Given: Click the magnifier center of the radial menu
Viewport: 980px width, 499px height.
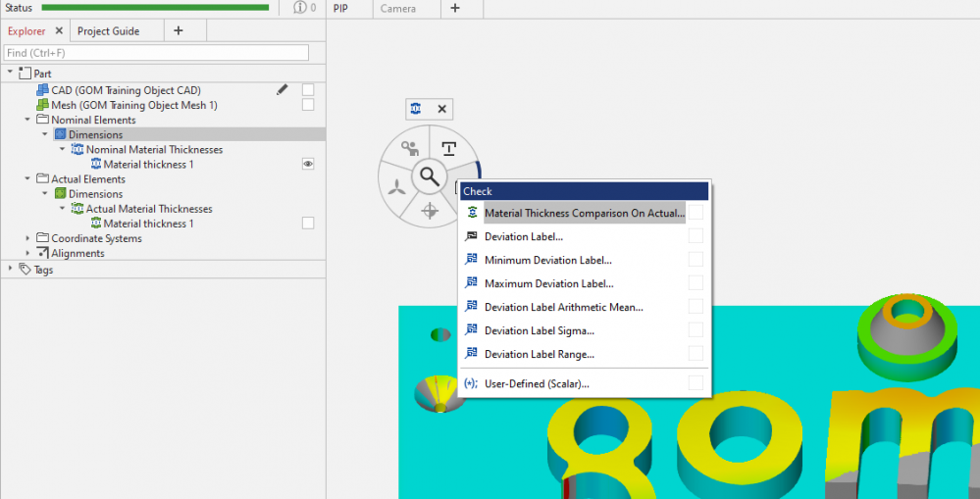Looking at the screenshot, I should click(x=430, y=176).
